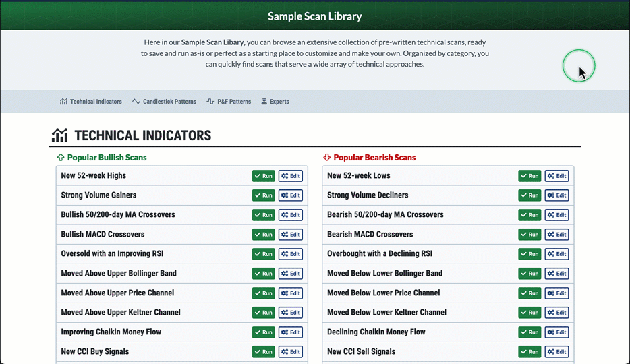630x364 pixels.
Task: Edit the Oversold with an Improving RSI scan
Action: coord(291,254)
